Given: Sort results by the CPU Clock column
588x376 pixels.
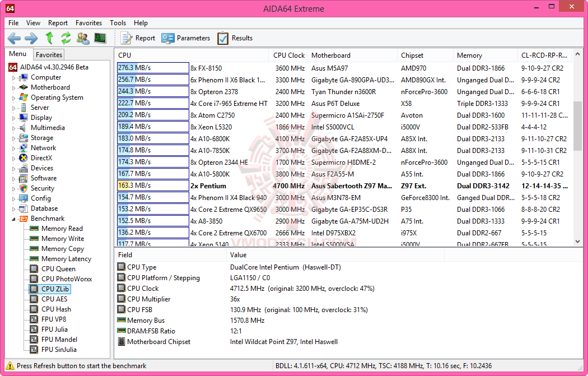Looking at the screenshot, I should [288, 55].
